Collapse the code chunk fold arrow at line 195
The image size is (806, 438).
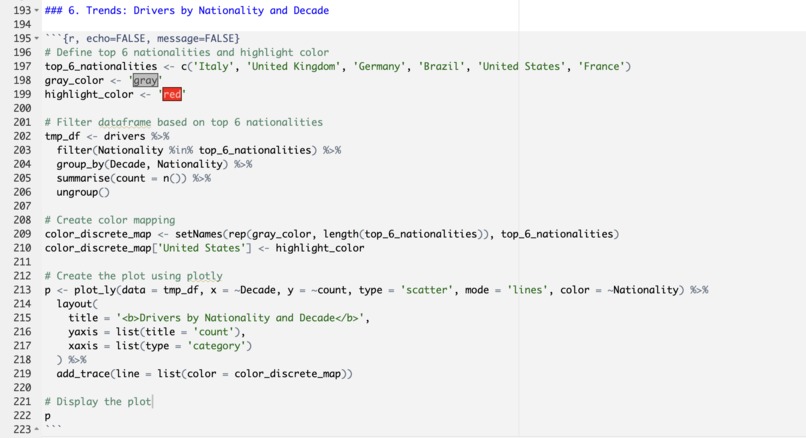pos(36,39)
